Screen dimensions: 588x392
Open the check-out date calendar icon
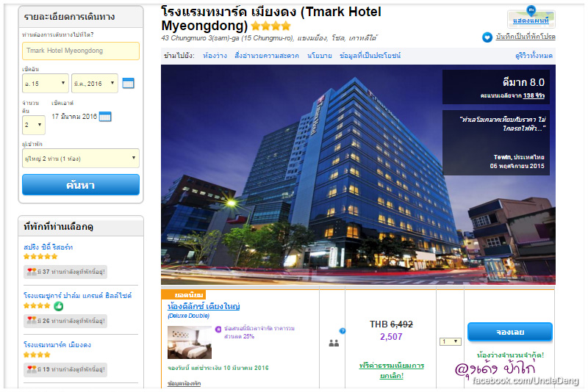click(105, 117)
